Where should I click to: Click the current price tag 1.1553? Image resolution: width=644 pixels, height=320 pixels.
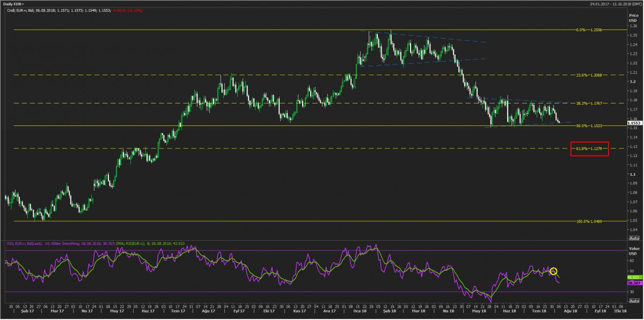pos(634,123)
